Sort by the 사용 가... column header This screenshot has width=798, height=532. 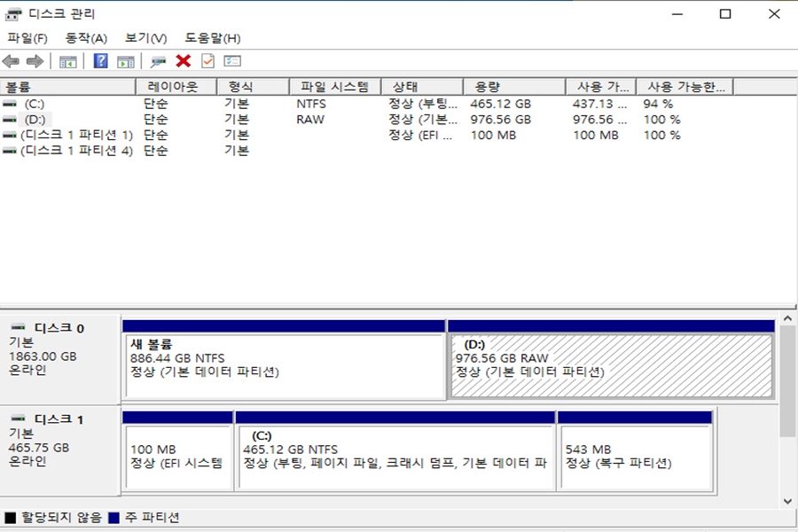point(601,87)
